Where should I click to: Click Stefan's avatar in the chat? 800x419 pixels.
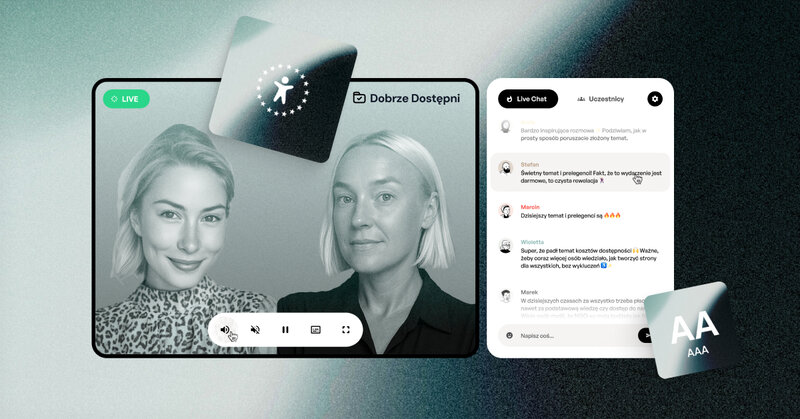pyautogui.click(x=506, y=167)
